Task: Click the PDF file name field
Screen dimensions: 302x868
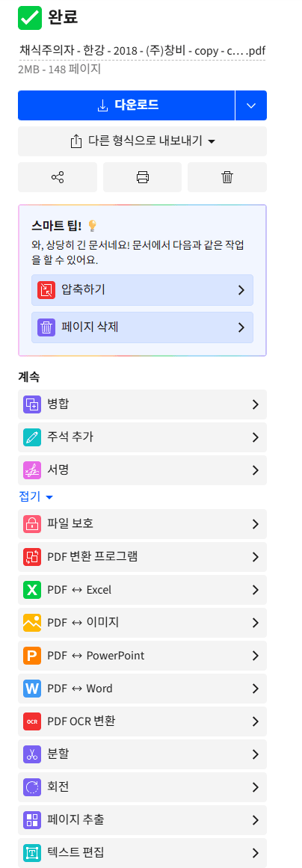Action: pos(142,52)
